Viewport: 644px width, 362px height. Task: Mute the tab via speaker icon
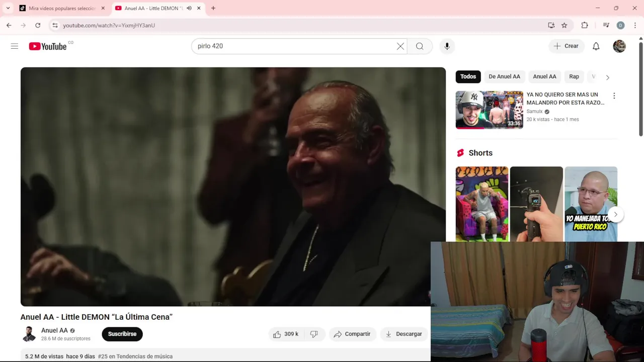[x=189, y=8]
